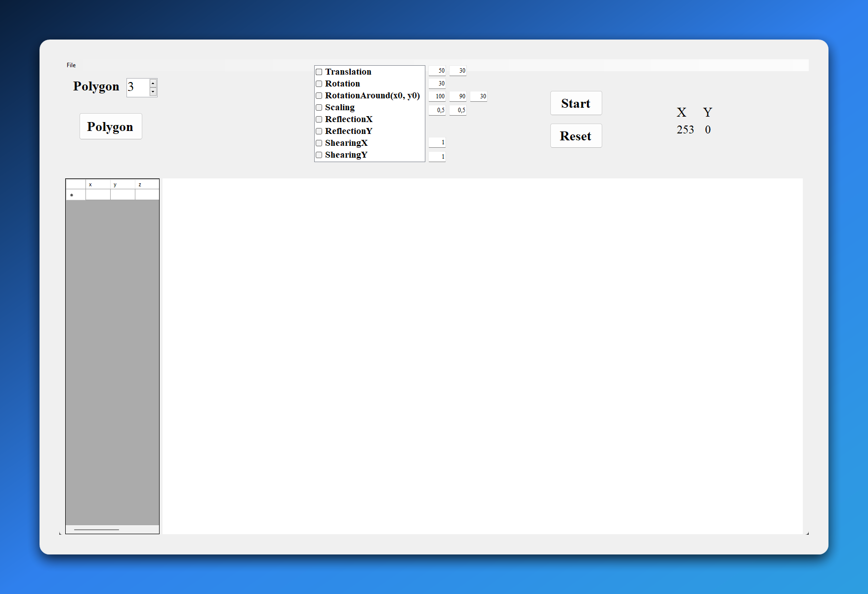Click the empty z cell in new row
Screen dimensions: 868x594
pos(147,195)
